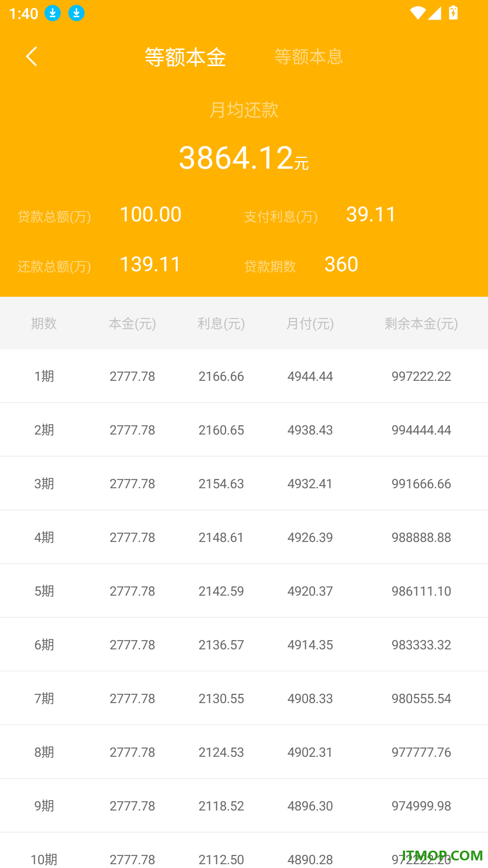Screen dimensions: 488x868
Task: Select the 10期 row label
Action: pos(44,860)
